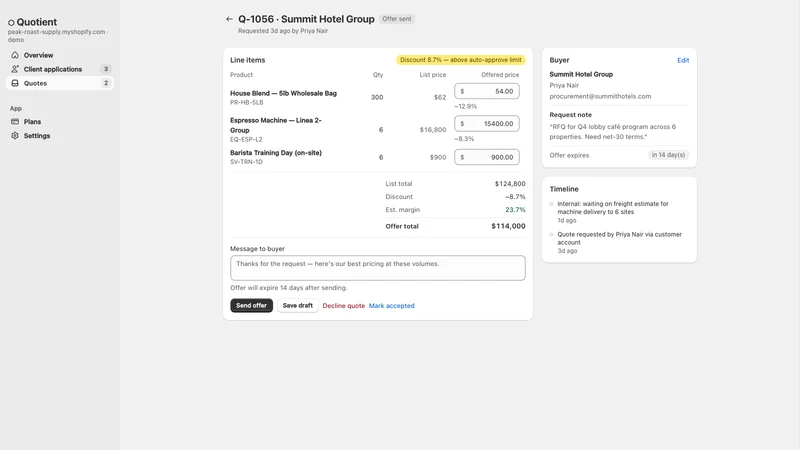The image size is (800, 450).
Task: Click the Summit Hotel Group buyer name
Action: (581, 74)
